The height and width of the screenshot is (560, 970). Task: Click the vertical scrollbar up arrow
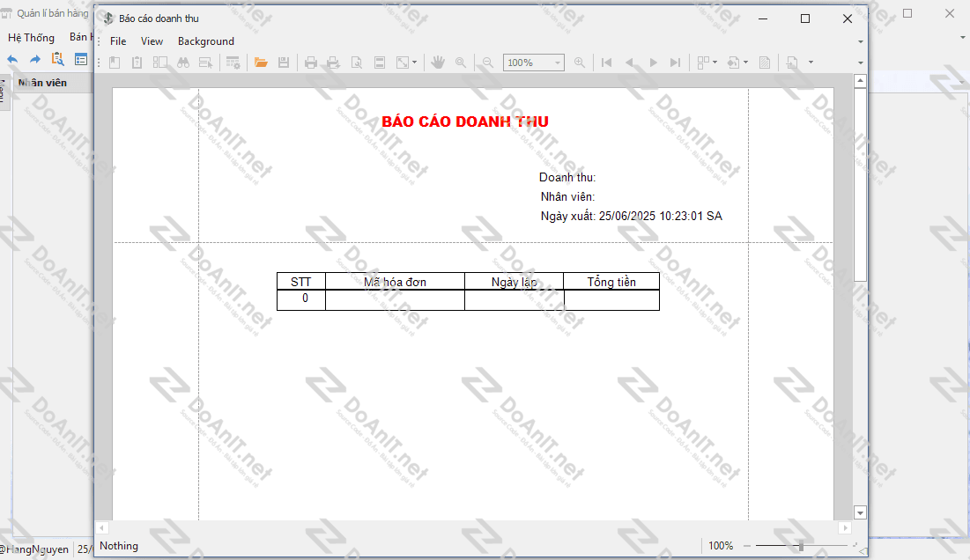pyautogui.click(x=860, y=81)
